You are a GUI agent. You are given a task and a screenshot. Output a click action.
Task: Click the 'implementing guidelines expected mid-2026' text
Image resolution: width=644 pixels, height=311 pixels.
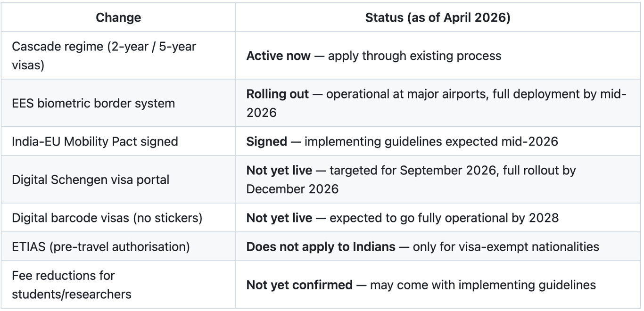(431, 141)
